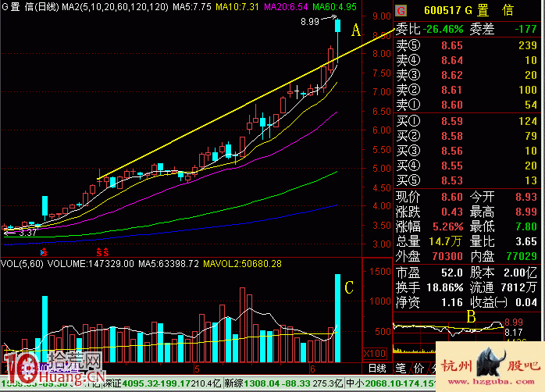
Task: Click the magenta MA20:6.54 value
Action: click(x=286, y=6)
